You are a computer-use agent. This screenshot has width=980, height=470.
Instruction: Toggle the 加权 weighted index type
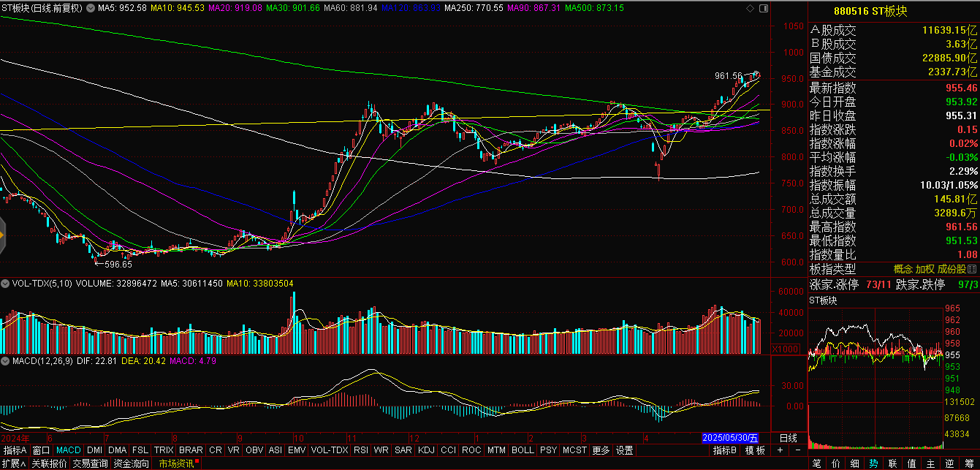(x=925, y=269)
